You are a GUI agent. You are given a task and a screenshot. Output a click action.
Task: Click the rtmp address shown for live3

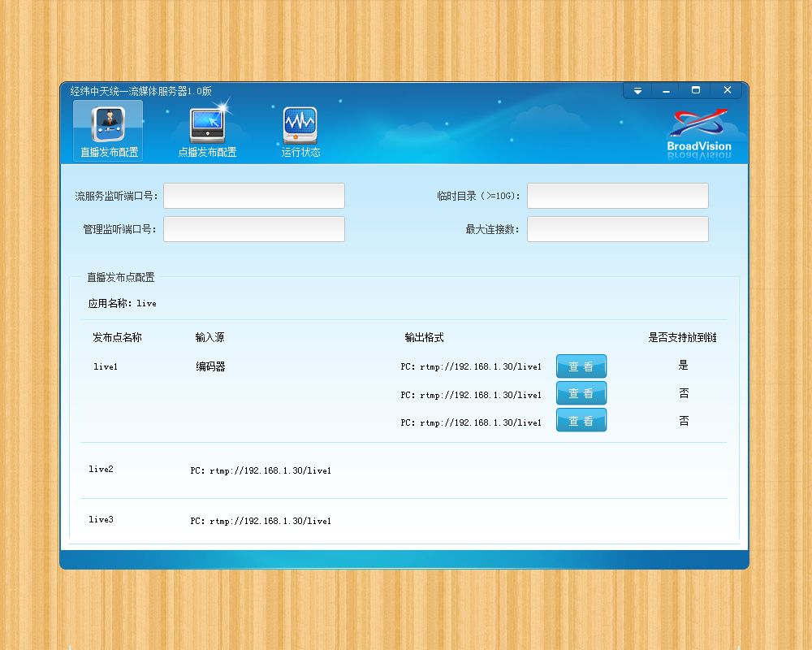[260, 521]
